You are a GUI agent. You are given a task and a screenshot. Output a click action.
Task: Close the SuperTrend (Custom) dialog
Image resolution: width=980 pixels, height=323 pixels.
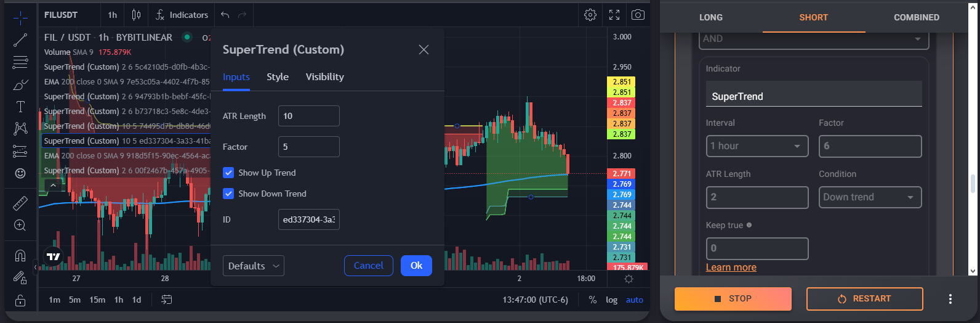(424, 49)
